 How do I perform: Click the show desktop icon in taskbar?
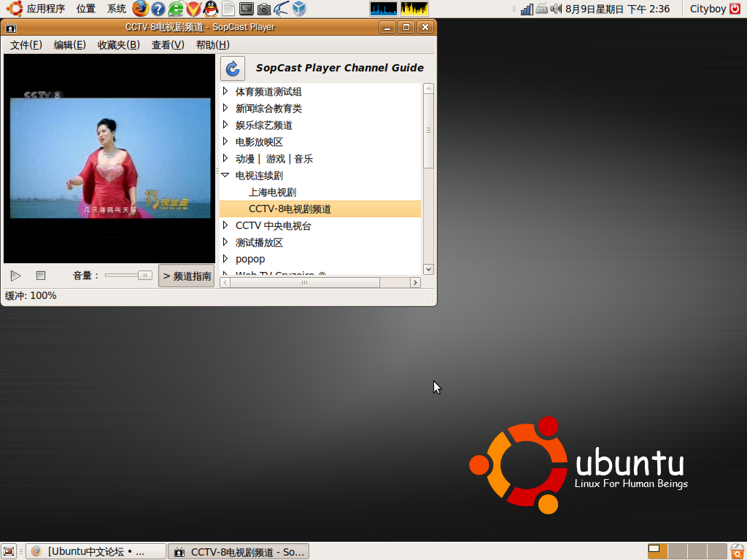pyautogui.click(x=9, y=551)
